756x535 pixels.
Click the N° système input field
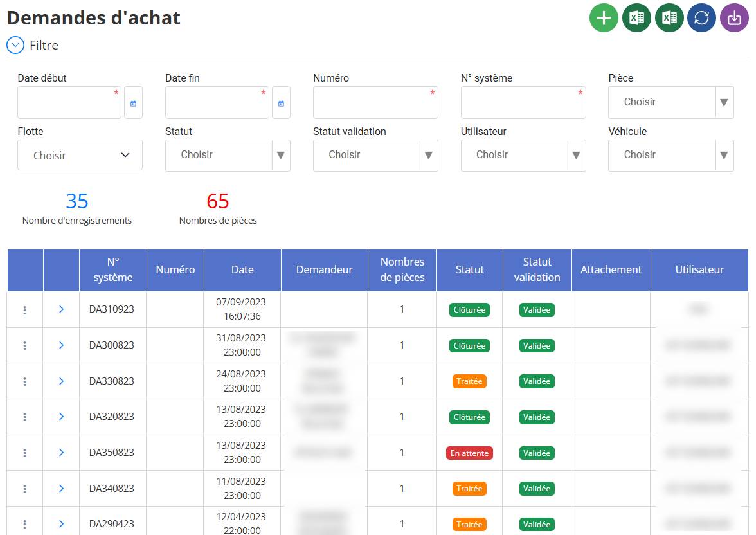[523, 103]
